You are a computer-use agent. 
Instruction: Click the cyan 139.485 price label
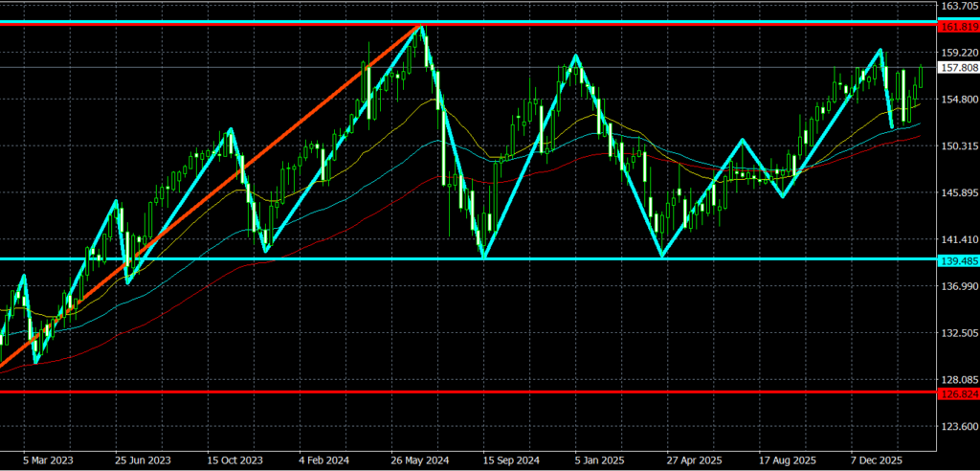pyautogui.click(x=958, y=259)
